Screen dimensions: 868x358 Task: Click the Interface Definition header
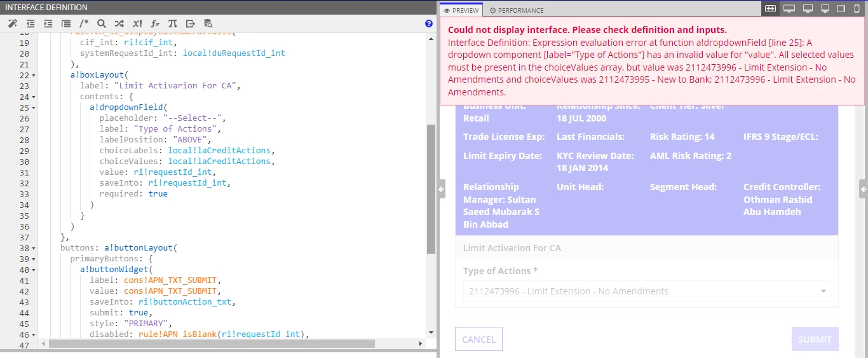coord(46,8)
